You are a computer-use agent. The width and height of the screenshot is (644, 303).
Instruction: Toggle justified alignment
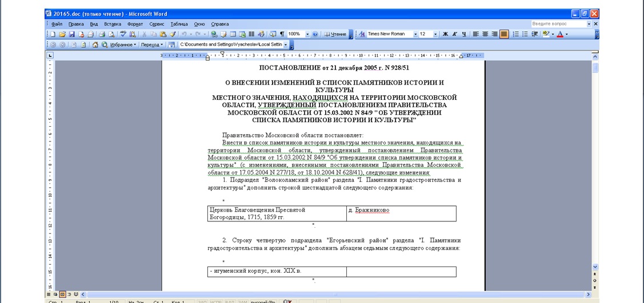pyautogui.click(x=504, y=34)
